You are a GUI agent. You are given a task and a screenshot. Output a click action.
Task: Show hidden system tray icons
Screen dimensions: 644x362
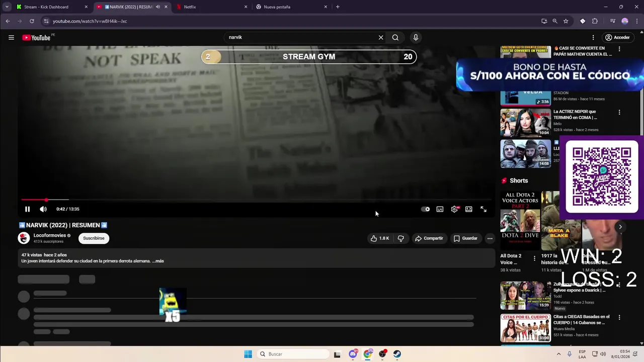pos(558,354)
